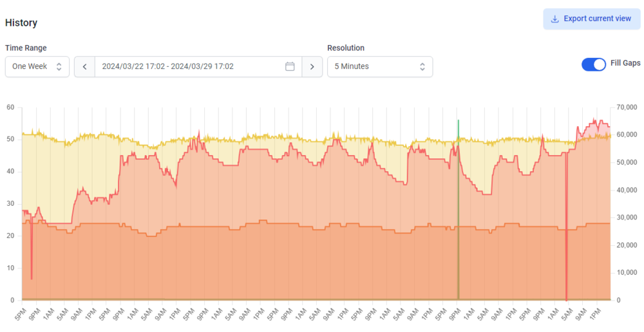Screen dimensions: 644x332
Task: Toggle the Fill Gaps switch
Action: (x=594, y=64)
